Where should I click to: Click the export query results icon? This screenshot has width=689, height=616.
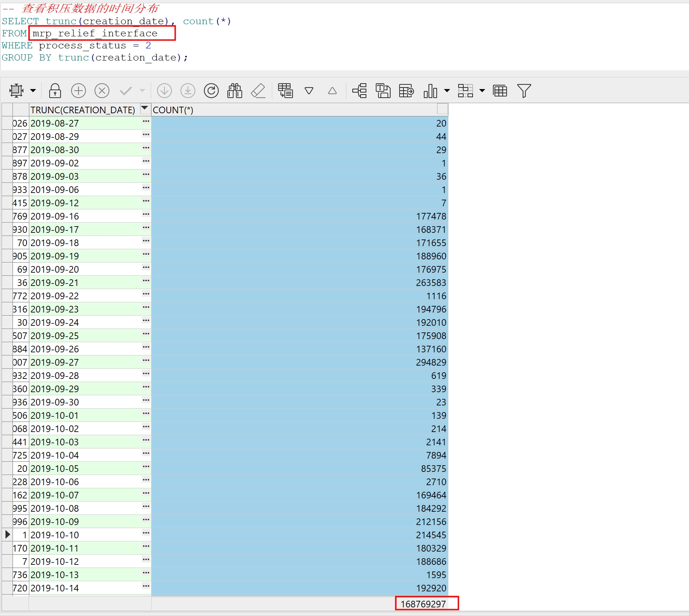click(x=406, y=91)
